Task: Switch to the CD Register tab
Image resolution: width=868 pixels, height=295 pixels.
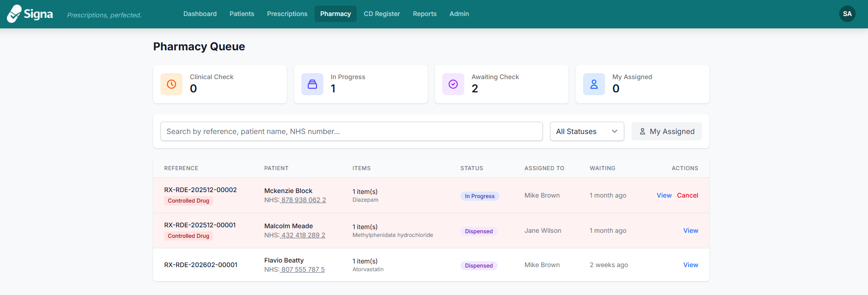Action: click(x=382, y=14)
